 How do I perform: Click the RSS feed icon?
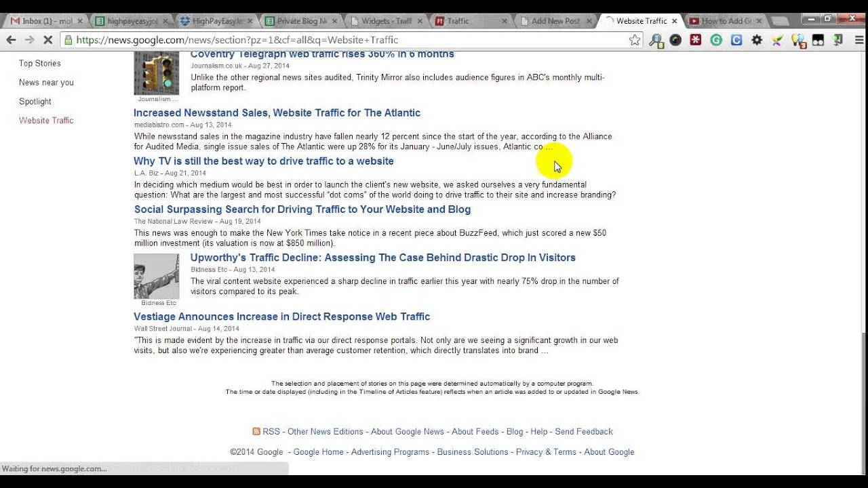(x=256, y=432)
